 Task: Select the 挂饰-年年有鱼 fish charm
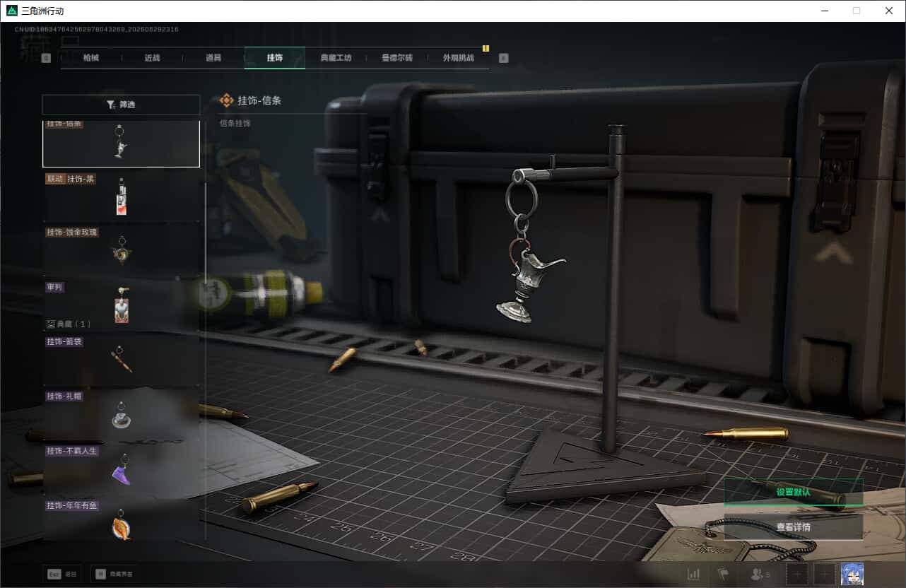tap(121, 521)
